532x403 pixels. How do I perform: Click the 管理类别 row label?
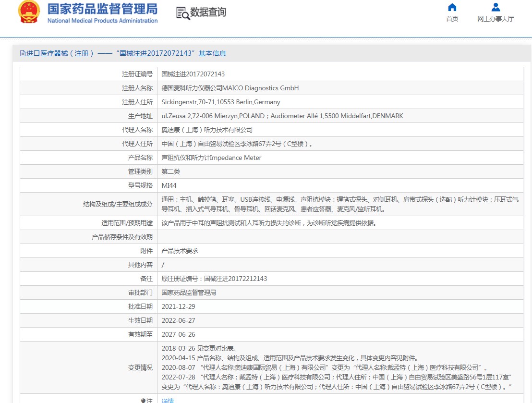[141, 171]
